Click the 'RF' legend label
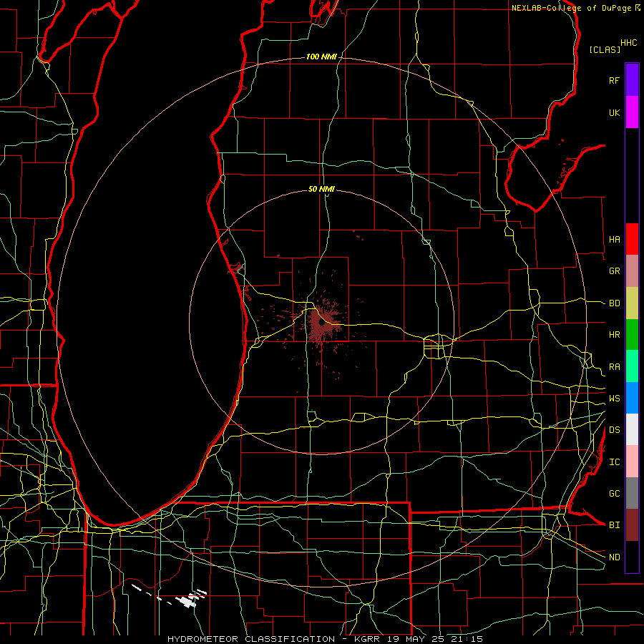Image resolution: width=644 pixels, height=644 pixels. point(614,80)
